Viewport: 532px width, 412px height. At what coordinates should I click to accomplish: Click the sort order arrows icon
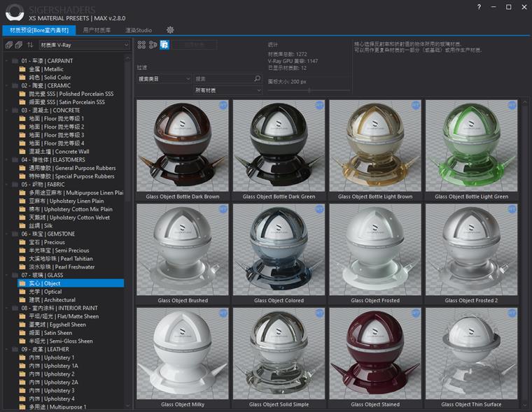coord(30,45)
